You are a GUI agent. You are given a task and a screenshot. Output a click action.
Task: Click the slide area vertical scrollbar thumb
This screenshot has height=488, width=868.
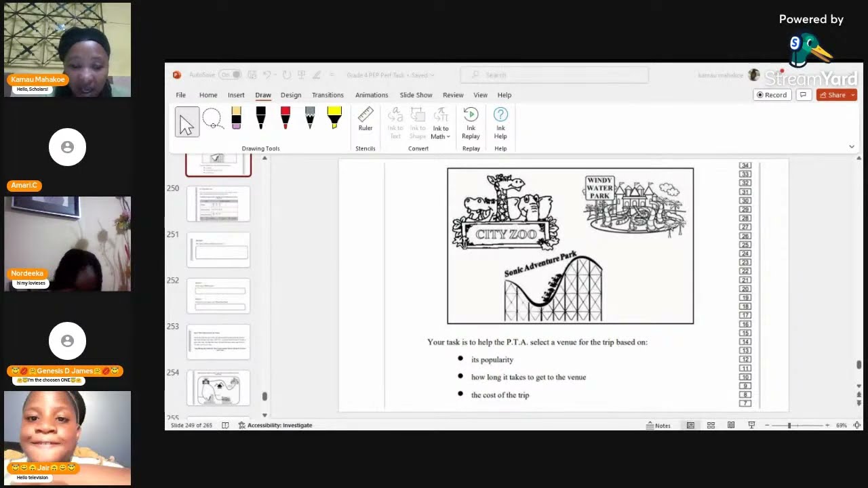(x=859, y=365)
